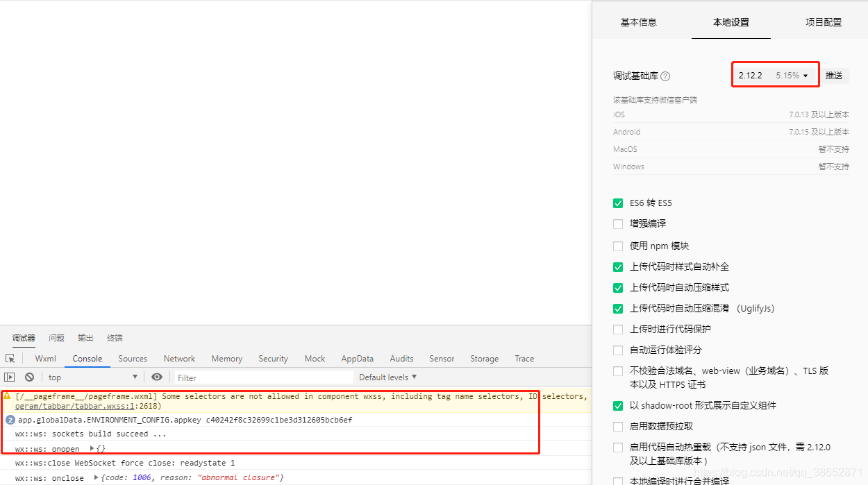Select the element inspector arrow icon

click(10, 359)
